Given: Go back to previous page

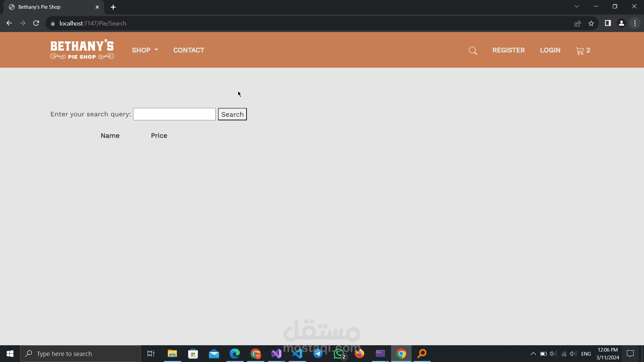Looking at the screenshot, I should tap(9, 23).
